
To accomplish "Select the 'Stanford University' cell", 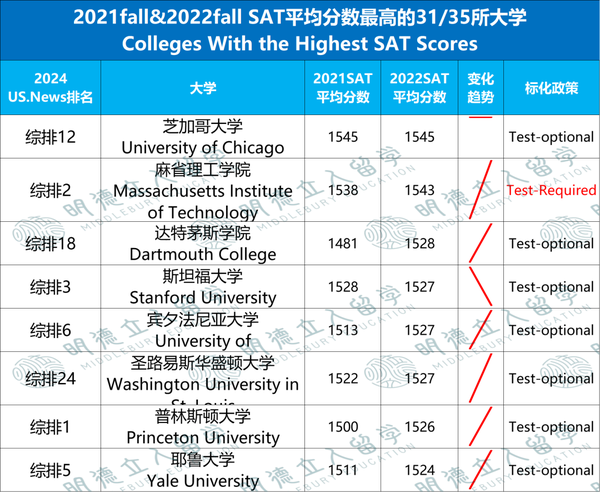I will [x=203, y=287].
